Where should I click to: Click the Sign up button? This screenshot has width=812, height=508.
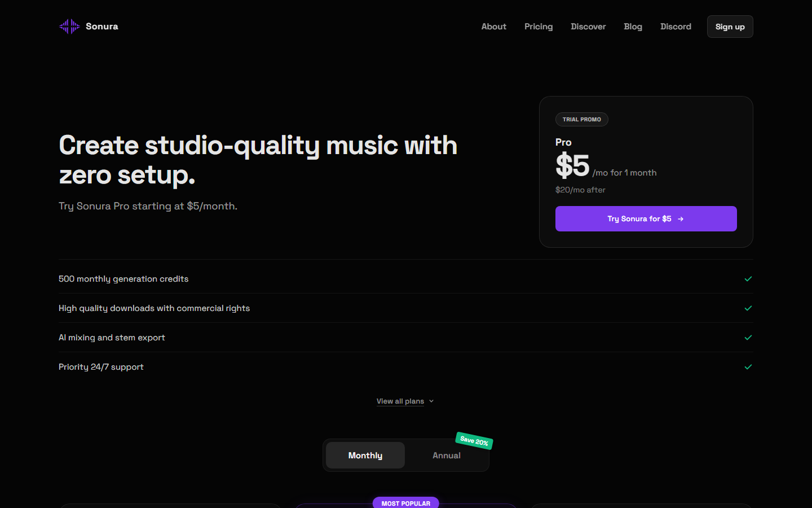pos(730,26)
